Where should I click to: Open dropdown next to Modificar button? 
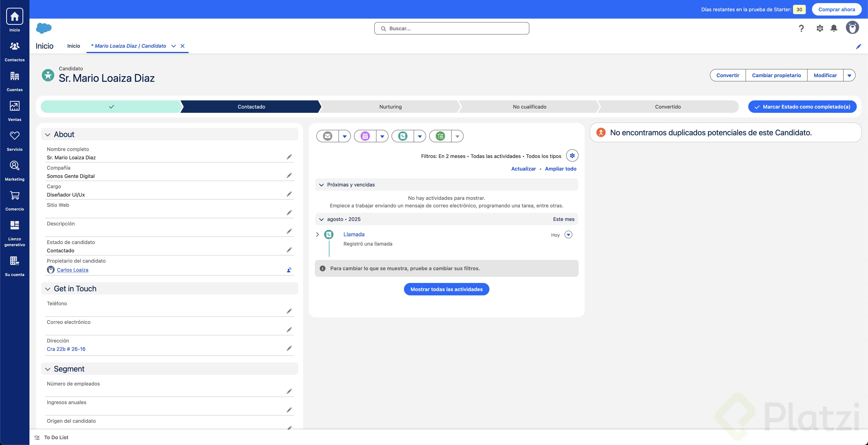(x=849, y=76)
